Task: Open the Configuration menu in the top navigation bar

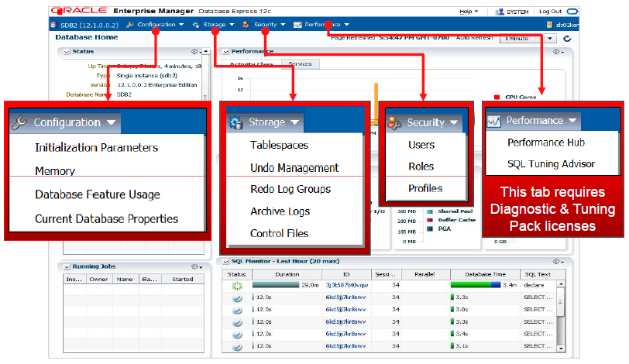Action: pos(160,25)
